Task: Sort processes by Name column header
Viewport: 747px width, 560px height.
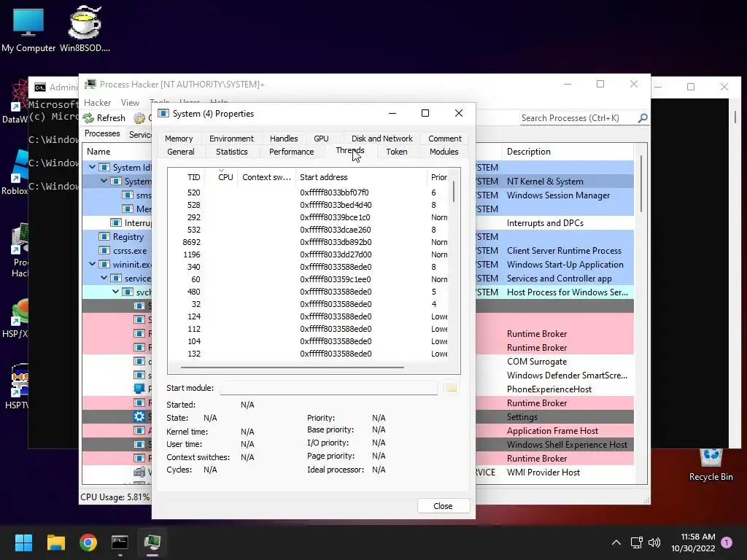Action: (x=117, y=152)
